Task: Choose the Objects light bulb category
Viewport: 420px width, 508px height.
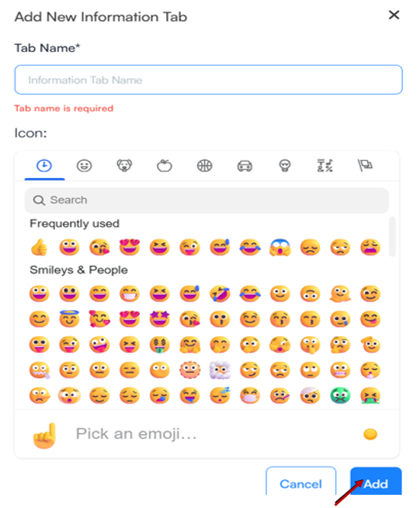Action: (285, 165)
